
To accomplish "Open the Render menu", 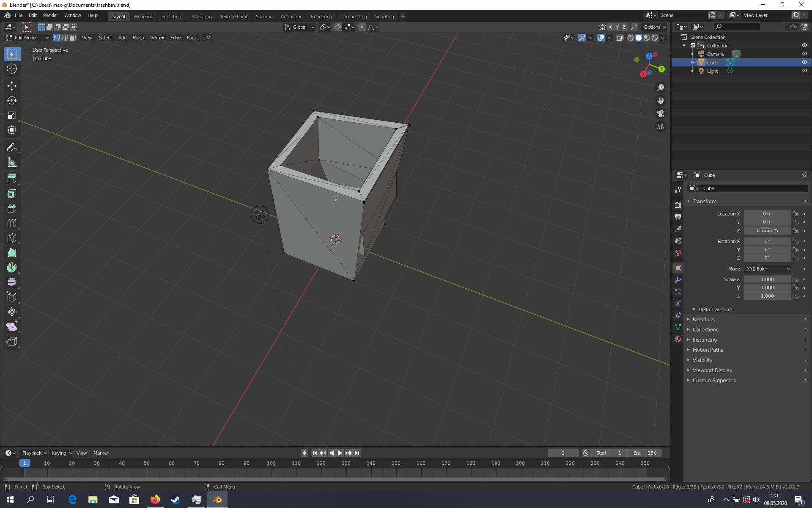I will 50,15.
